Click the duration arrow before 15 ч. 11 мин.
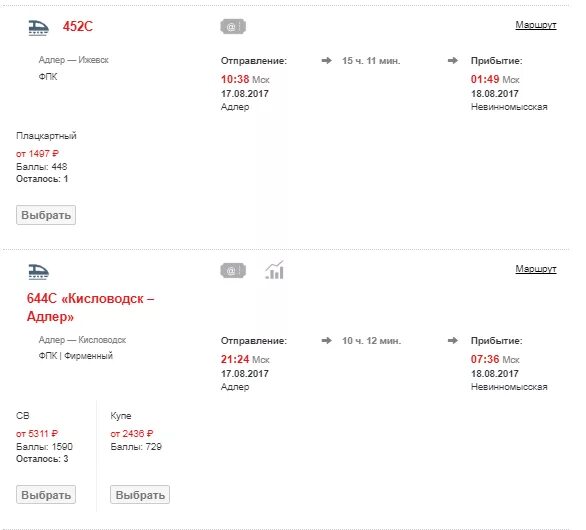Screen dimensions: 586x530 pos(327,61)
